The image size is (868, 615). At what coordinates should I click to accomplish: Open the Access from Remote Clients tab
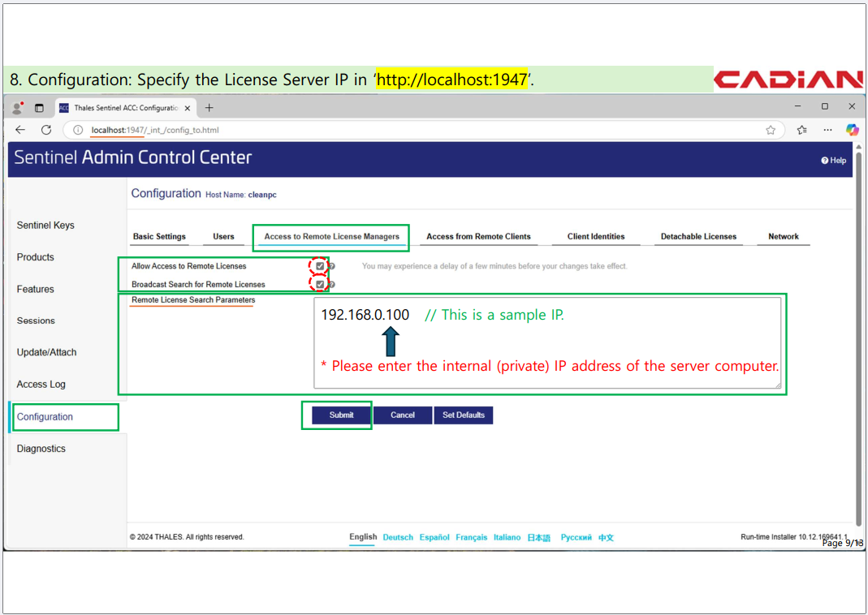click(478, 237)
